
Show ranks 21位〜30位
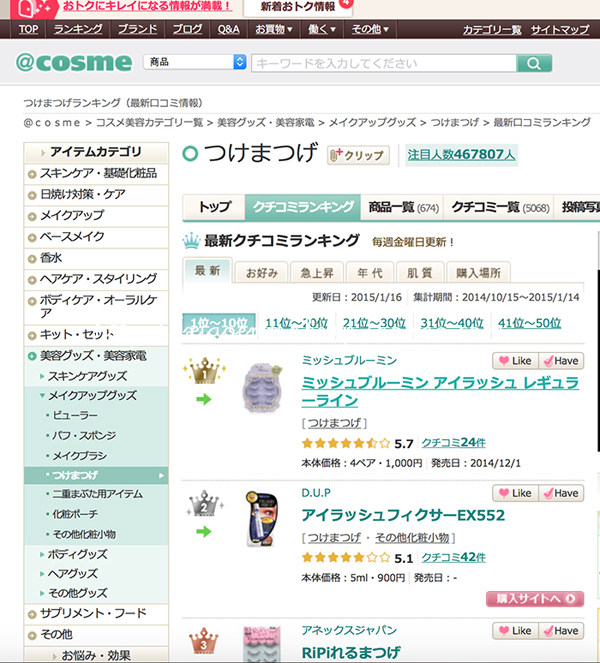(x=374, y=323)
